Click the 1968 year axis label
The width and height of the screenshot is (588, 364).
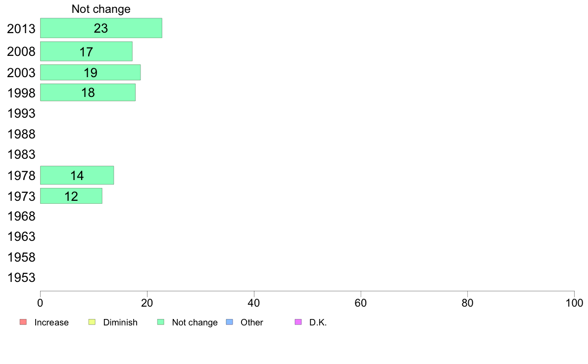click(21, 216)
